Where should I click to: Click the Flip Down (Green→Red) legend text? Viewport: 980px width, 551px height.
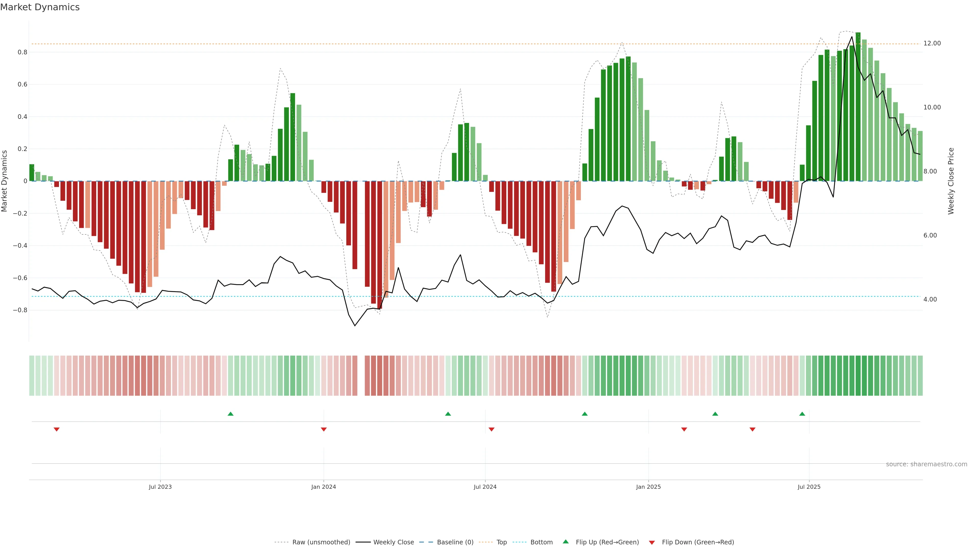698,542
